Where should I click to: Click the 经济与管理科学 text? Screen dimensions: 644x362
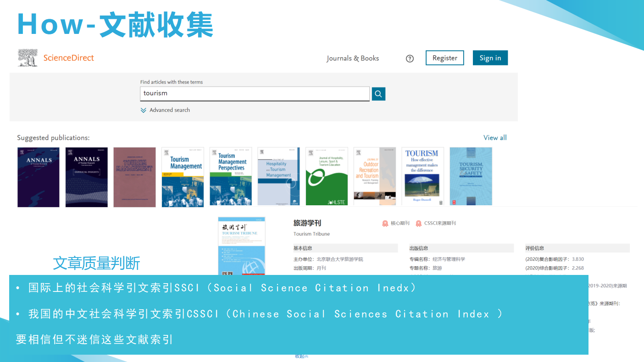click(449, 259)
